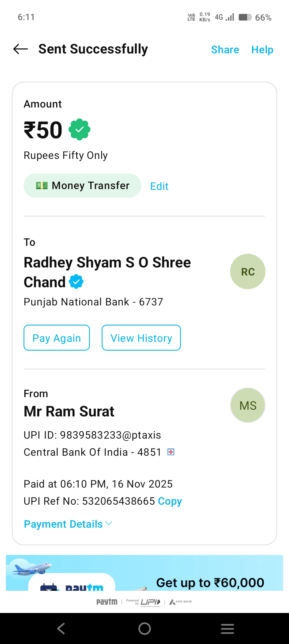Edit the Money Transfer tag
The image size is (289, 644).
[159, 186]
